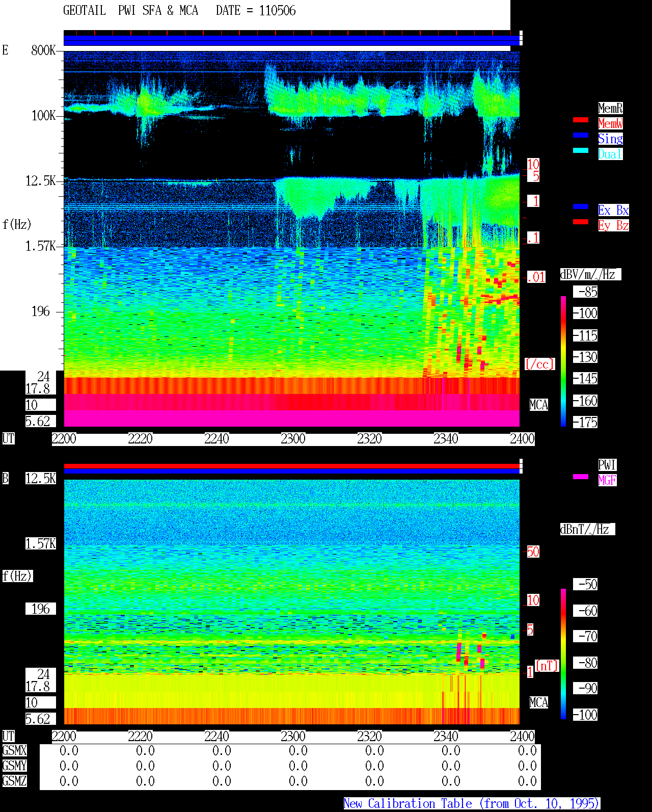Click the dBnT/√Hz color scale bar

[563, 654]
